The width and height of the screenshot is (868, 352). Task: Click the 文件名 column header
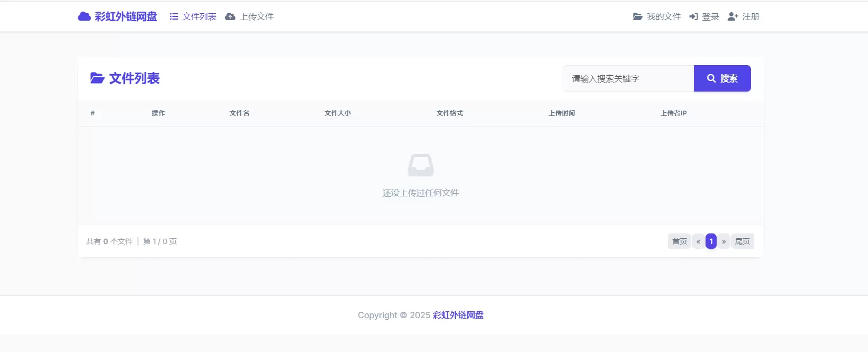tap(239, 113)
